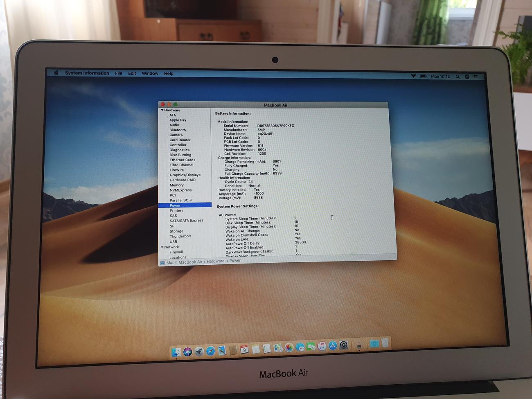Select Storage in the sidebar
This screenshot has width=532, height=399.
point(176,231)
